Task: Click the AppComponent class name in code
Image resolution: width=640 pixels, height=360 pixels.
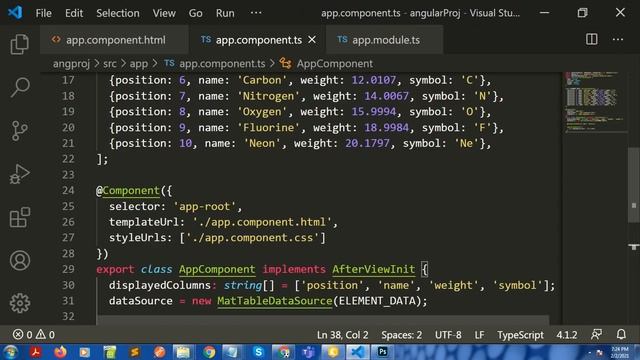Action: coord(217,269)
